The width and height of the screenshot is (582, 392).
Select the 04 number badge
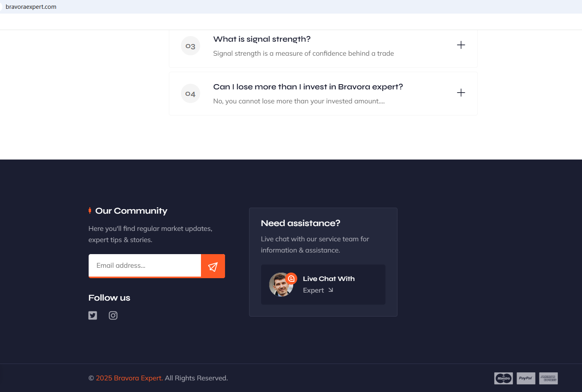[x=191, y=94]
